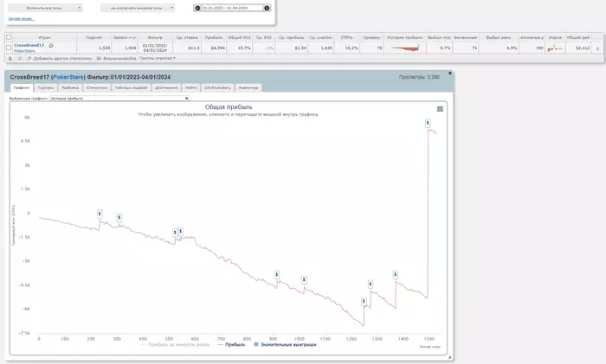
Task: Click the 19.7% total ROI cell
Action: pyautogui.click(x=239, y=48)
